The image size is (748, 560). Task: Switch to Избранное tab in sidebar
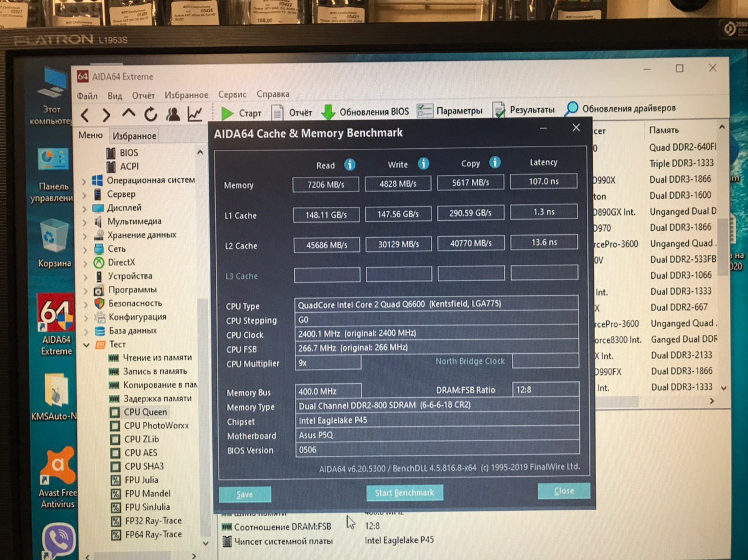134,136
